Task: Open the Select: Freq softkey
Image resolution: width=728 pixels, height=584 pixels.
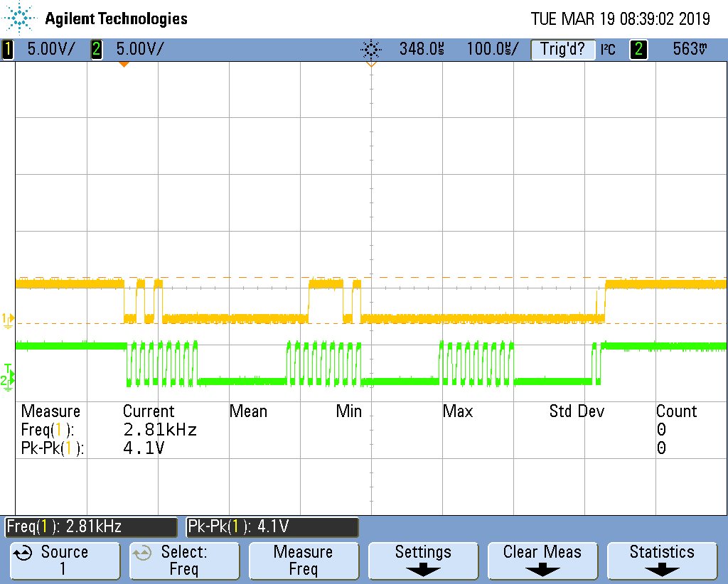Action: (184, 561)
